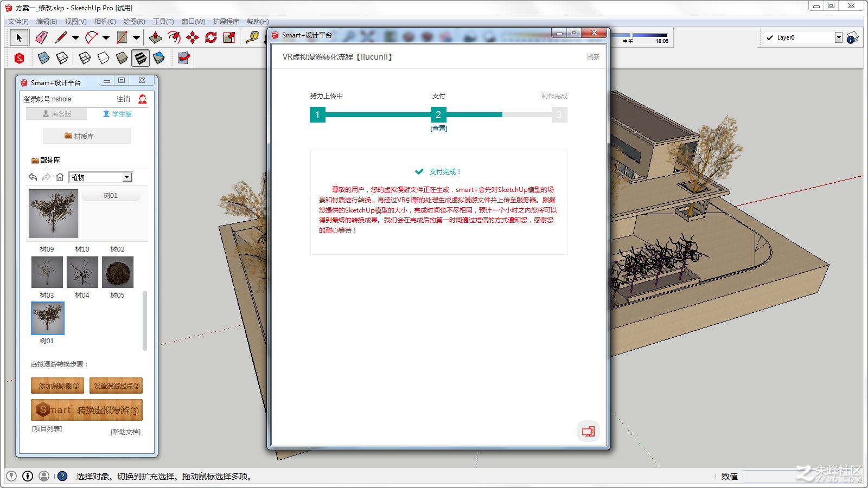Open the Smart+ red hexagon plugin icon
Image resolution: width=868 pixels, height=488 pixels.
coord(19,58)
